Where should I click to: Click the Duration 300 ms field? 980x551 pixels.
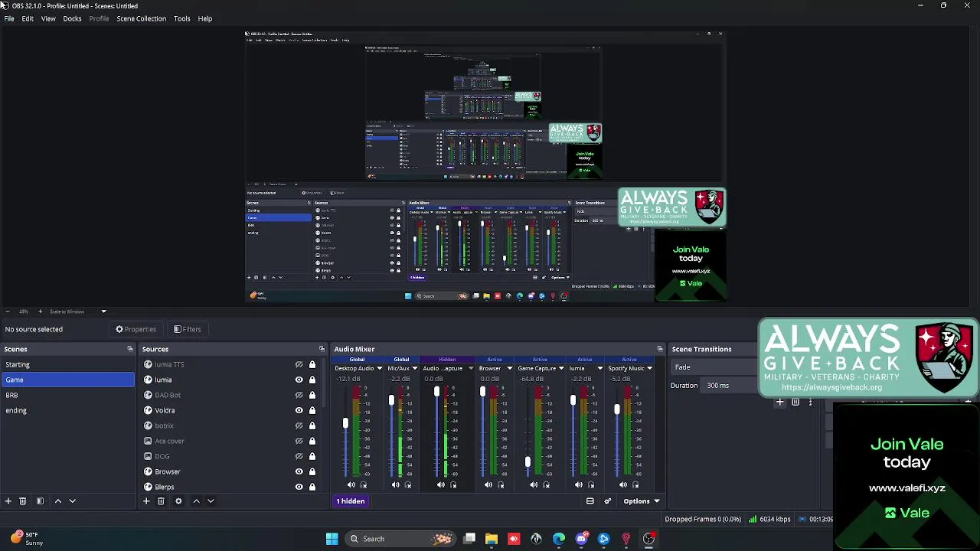click(x=729, y=386)
